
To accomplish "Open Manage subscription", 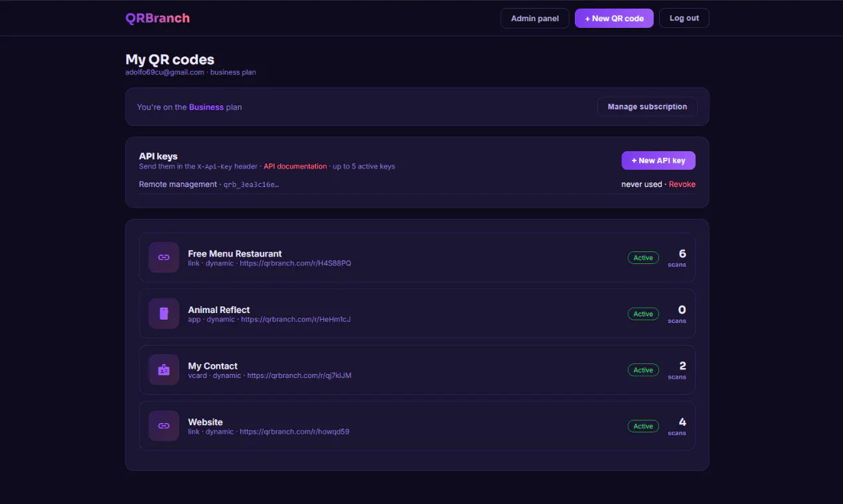I will pyautogui.click(x=647, y=107).
